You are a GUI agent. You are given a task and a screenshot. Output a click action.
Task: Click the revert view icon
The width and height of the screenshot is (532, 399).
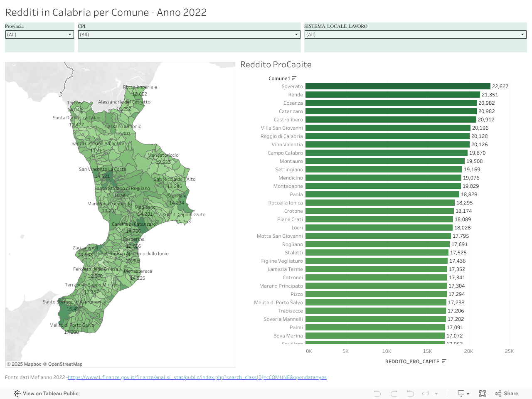pos(410,394)
